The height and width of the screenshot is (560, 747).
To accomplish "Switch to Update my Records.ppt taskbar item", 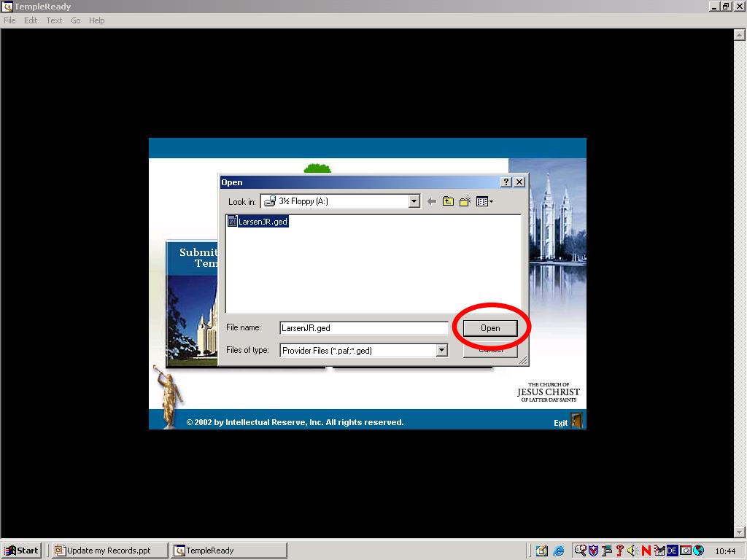I will (109, 551).
